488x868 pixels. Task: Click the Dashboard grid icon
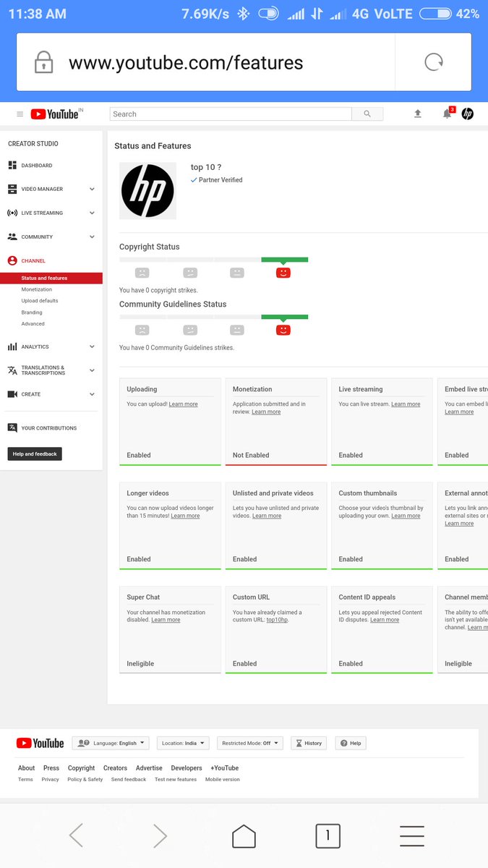click(12, 166)
